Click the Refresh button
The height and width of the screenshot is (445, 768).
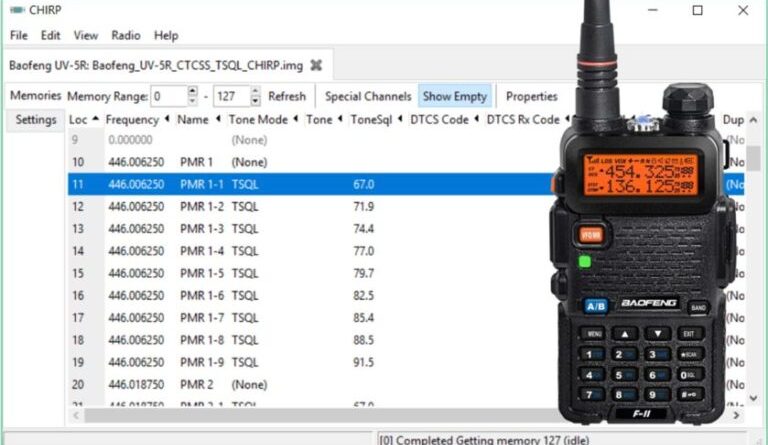(x=287, y=96)
